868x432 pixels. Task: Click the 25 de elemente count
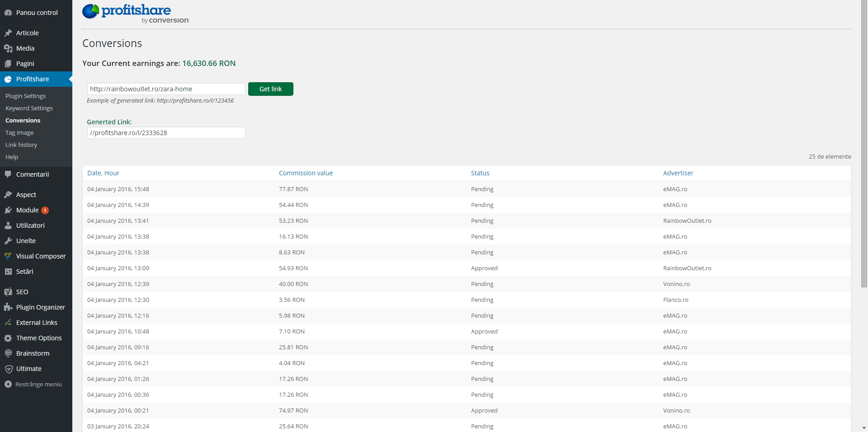click(x=830, y=156)
